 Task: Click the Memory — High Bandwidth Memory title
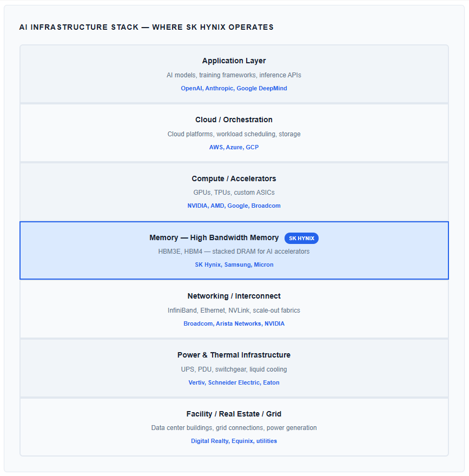coord(214,237)
